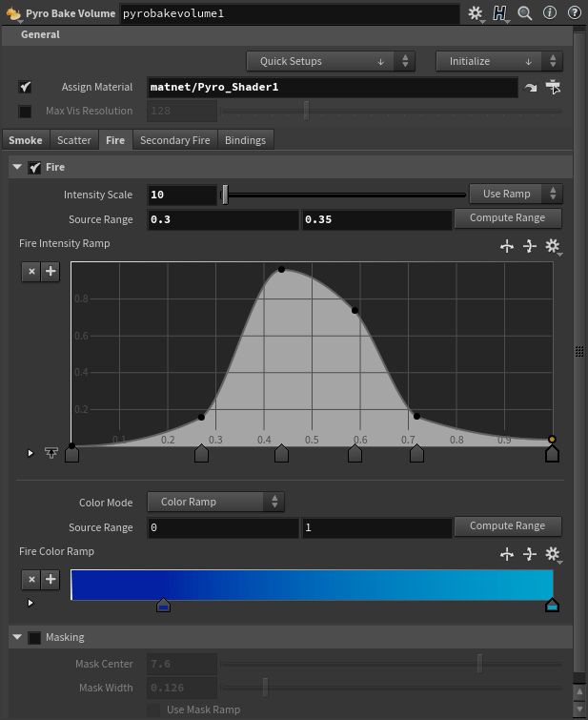The width and height of the screenshot is (588, 720).
Task: Click the color Source Range 0 field
Action: 223,527
